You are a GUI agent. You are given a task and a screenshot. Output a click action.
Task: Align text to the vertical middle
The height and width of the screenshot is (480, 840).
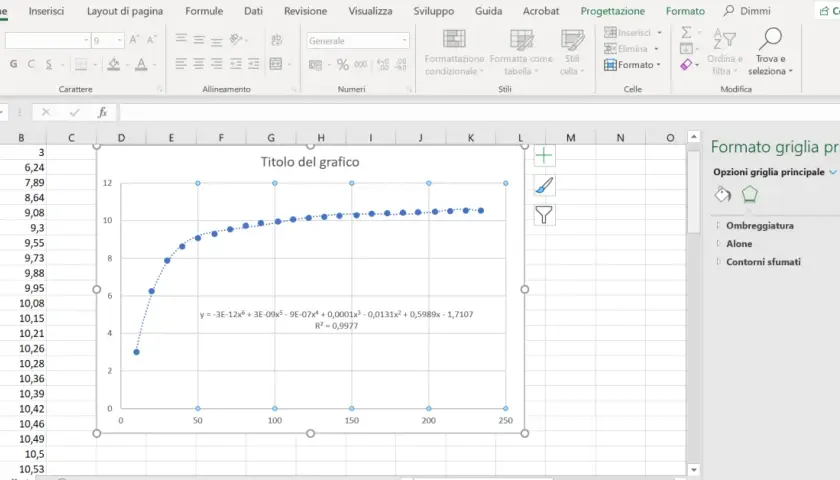tap(199, 39)
